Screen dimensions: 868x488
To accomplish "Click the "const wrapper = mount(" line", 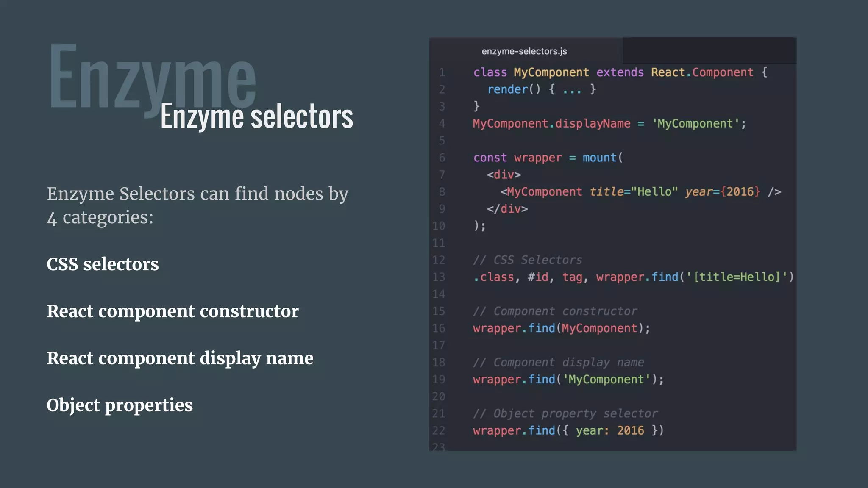I will (548, 158).
